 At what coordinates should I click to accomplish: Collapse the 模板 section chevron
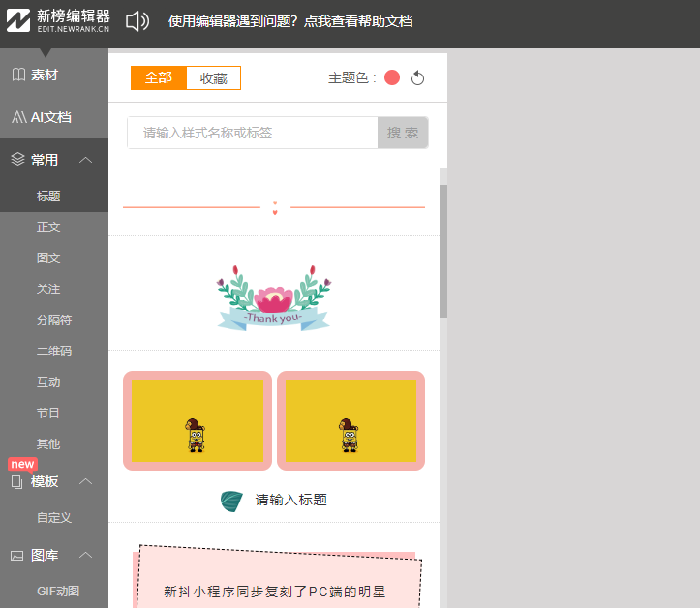click(85, 481)
